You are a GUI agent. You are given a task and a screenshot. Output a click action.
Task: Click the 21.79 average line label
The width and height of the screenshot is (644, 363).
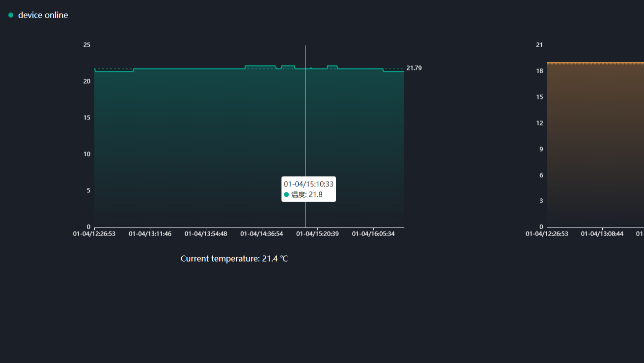click(414, 68)
